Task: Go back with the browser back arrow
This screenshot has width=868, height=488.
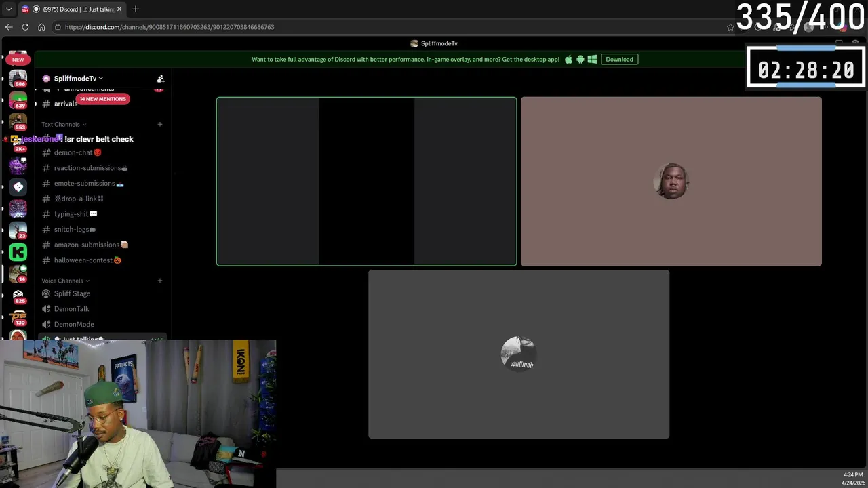Action: pos(9,27)
